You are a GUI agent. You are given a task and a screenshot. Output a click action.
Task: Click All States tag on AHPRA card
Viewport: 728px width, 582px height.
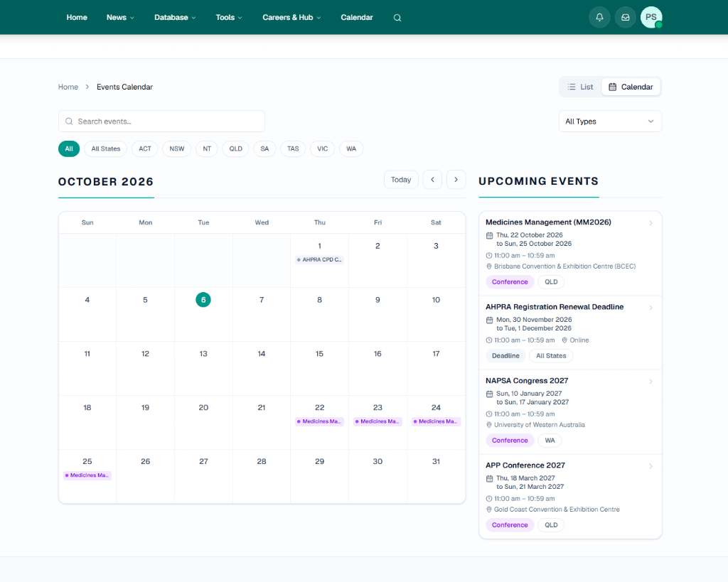click(x=551, y=356)
